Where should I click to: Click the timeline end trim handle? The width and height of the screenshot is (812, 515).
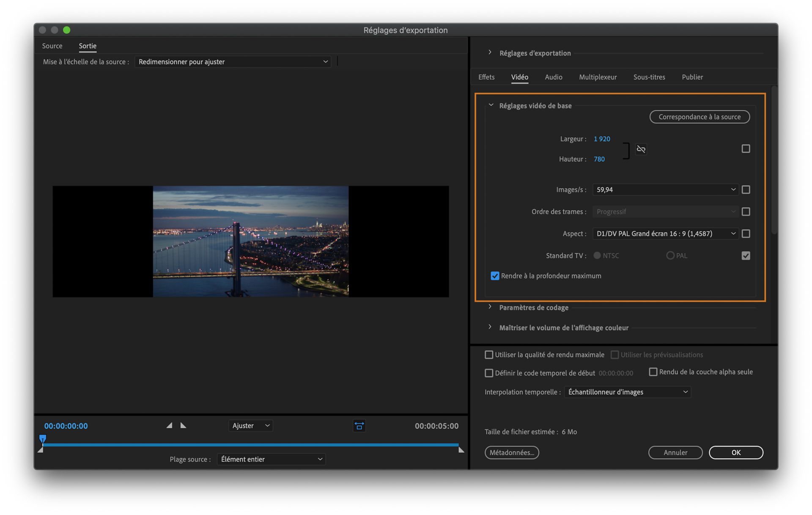tap(461, 450)
